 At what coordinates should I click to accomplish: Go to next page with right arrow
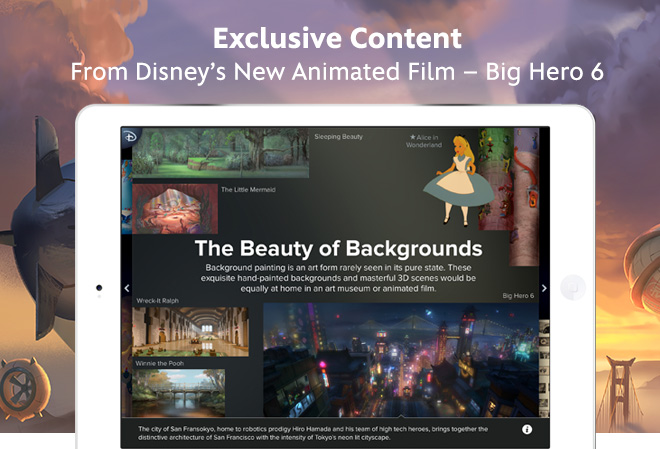[x=544, y=288]
